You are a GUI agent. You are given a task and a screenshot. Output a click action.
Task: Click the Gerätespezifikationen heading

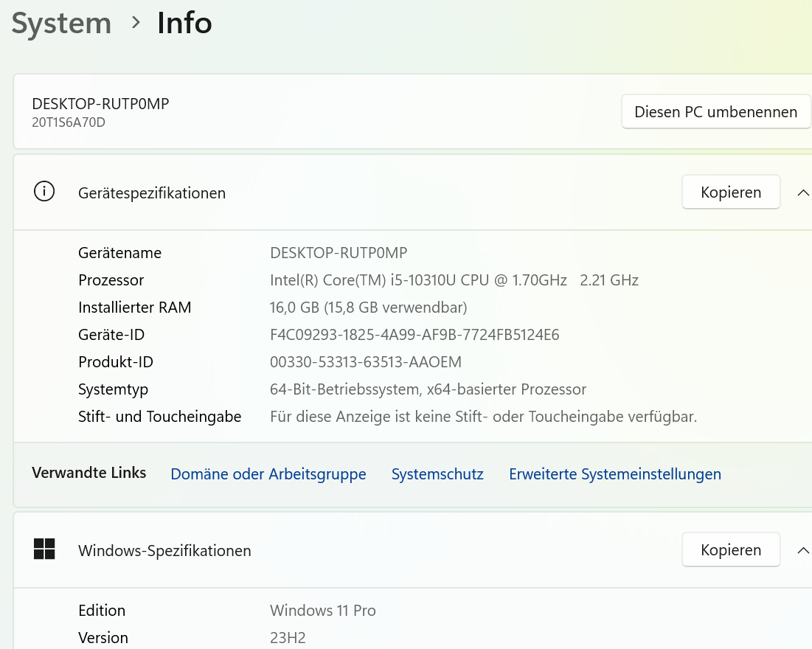click(x=152, y=193)
